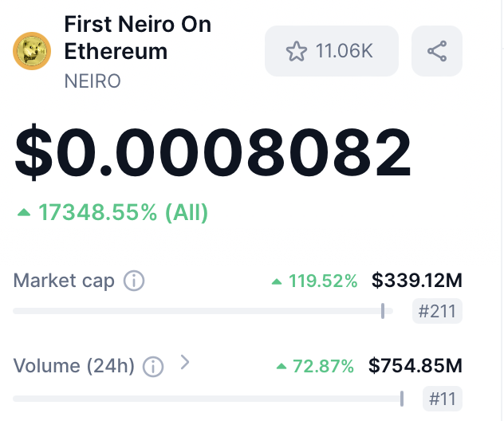Expand Volume (24h) details chevron
The height and width of the screenshot is (421, 504).
(x=185, y=362)
